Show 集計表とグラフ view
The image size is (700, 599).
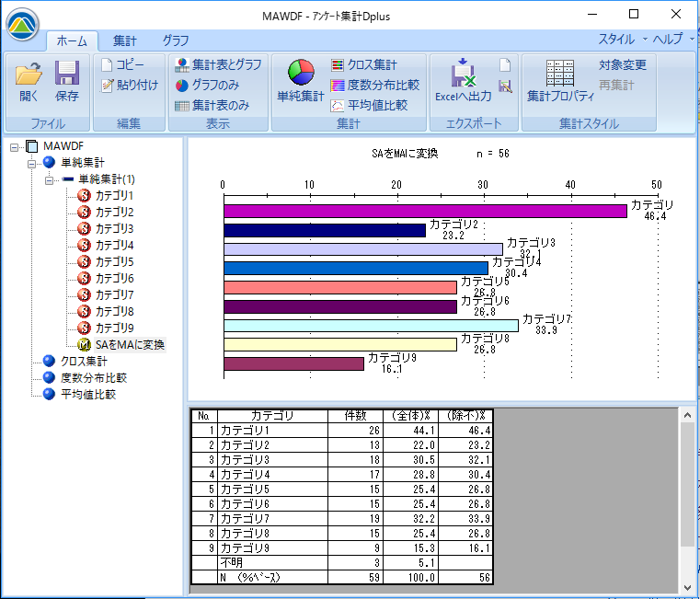coord(217,65)
